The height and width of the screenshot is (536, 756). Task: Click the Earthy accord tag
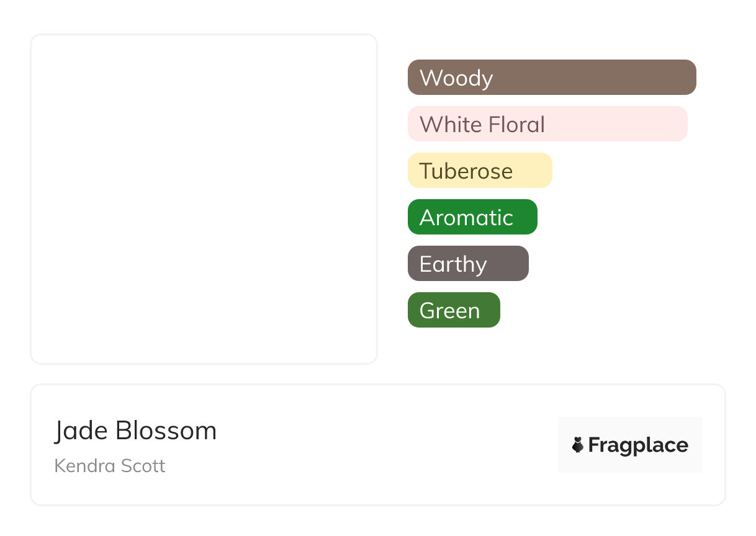coord(468,264)
